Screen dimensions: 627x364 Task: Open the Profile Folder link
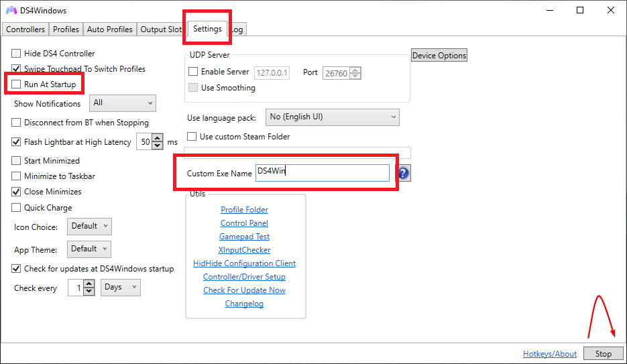[244, 209]
